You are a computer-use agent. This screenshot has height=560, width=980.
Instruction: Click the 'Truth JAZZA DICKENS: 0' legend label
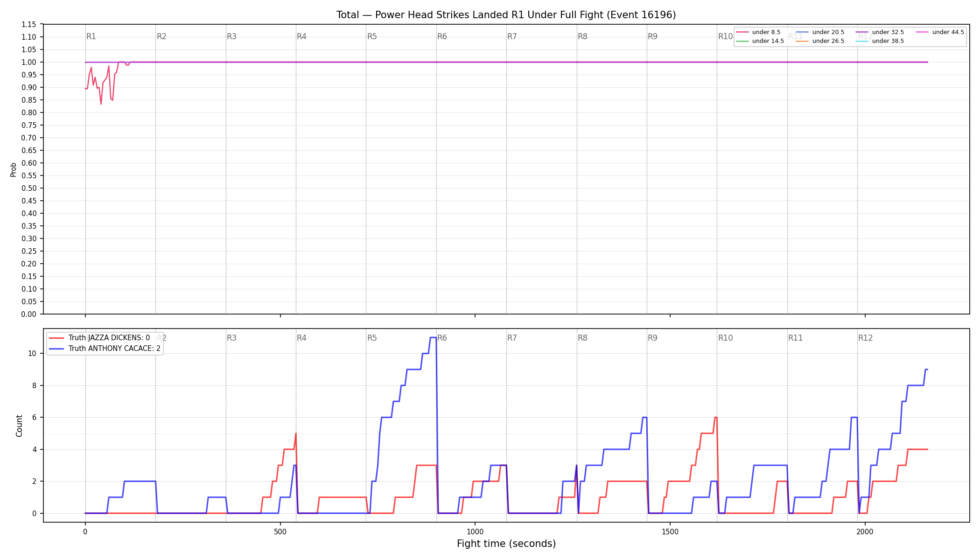tap(109, 338)
